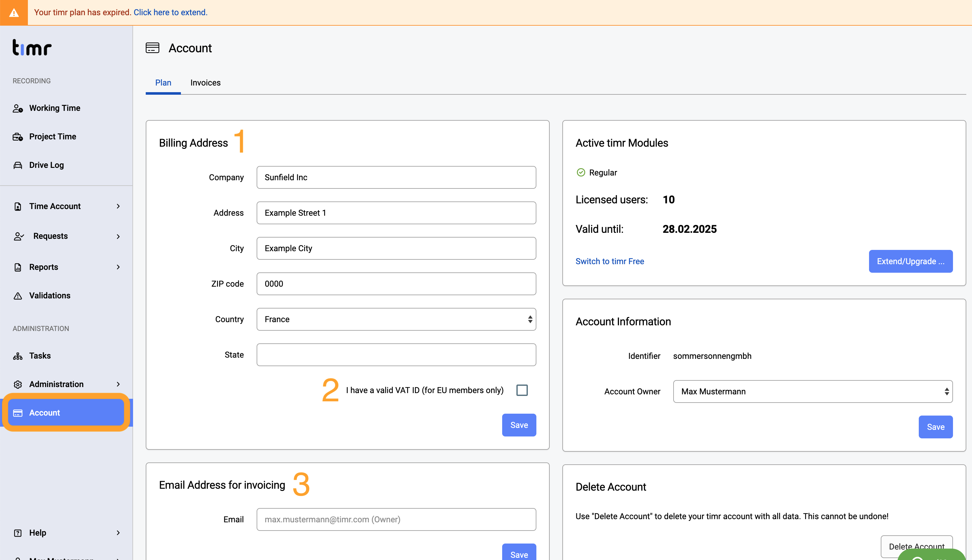972x560 pixels.
Task: Click the Account card icon in sidebar
Action: click(x=18, y=413)
